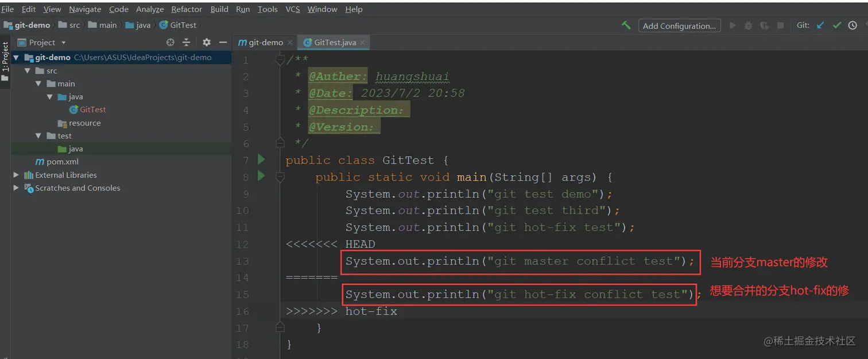This screenshot has height=359, width=868.
Task: Click the Debug bug icon in the toolbar
Action: tap(748, 25)
